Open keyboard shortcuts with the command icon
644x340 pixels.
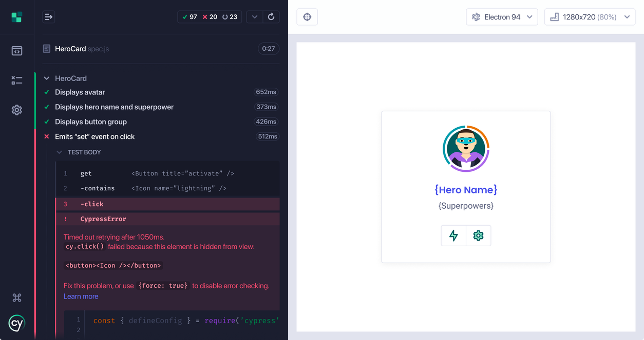(17, 297)
